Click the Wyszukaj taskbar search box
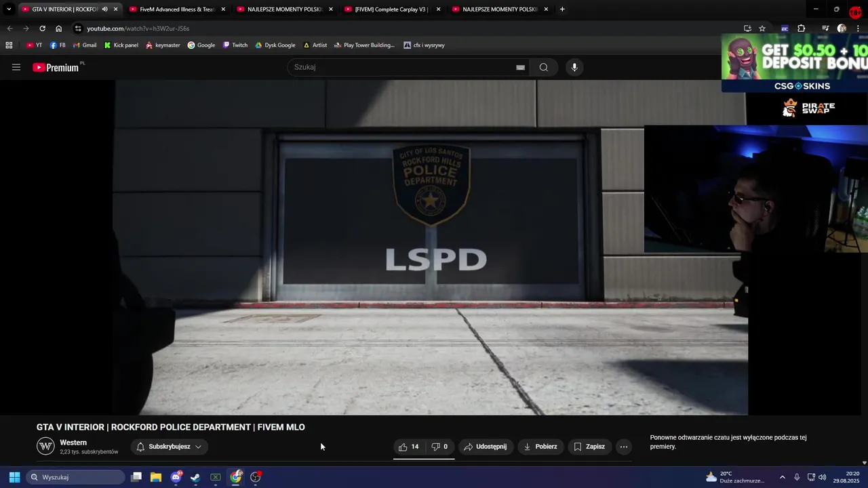 76,477
